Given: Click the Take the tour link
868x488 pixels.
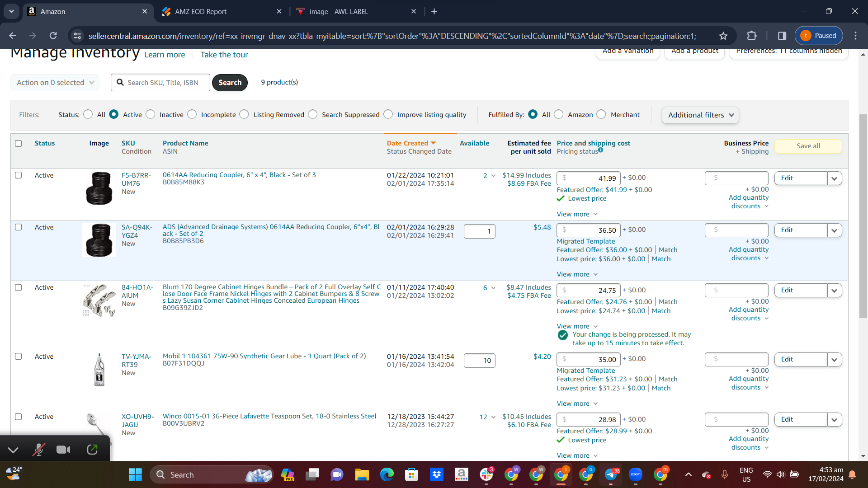Looking at the screenshot, I should tap(224, 55).
